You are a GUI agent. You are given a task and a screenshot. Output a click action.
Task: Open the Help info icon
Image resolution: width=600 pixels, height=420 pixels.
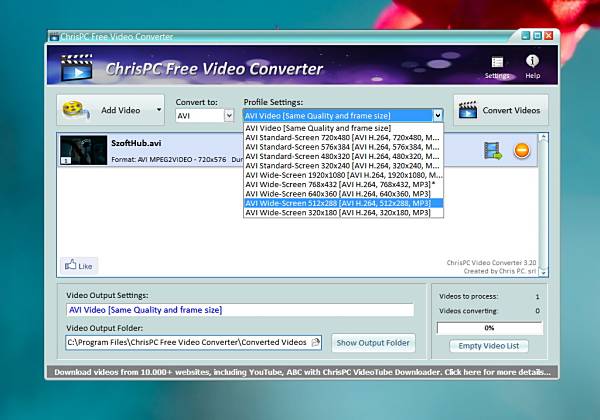click(532, 67)
